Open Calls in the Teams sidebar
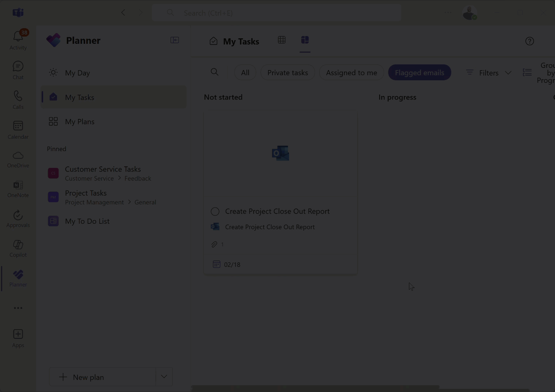 click(x=18, y=100)
